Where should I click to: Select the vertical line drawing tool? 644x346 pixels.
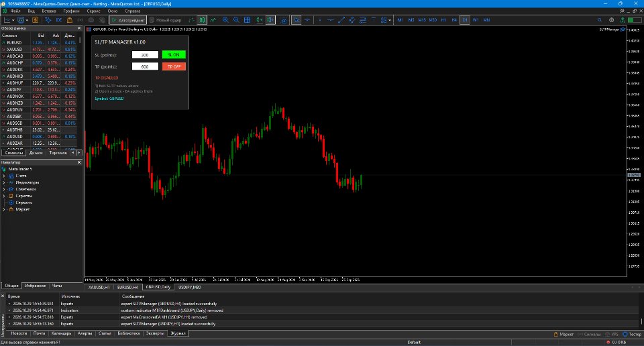(319, 19)
